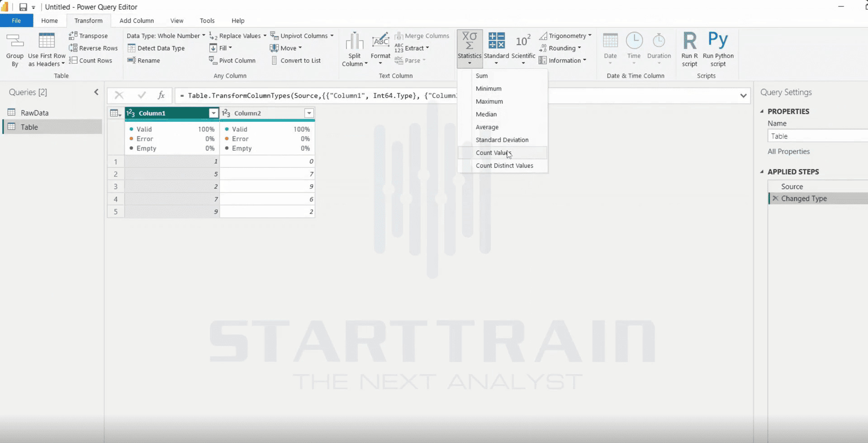This screenshot has height=443, width=868.
Task: Open the Data Type: Whole Number dropdown
Action: click(166, 36)
